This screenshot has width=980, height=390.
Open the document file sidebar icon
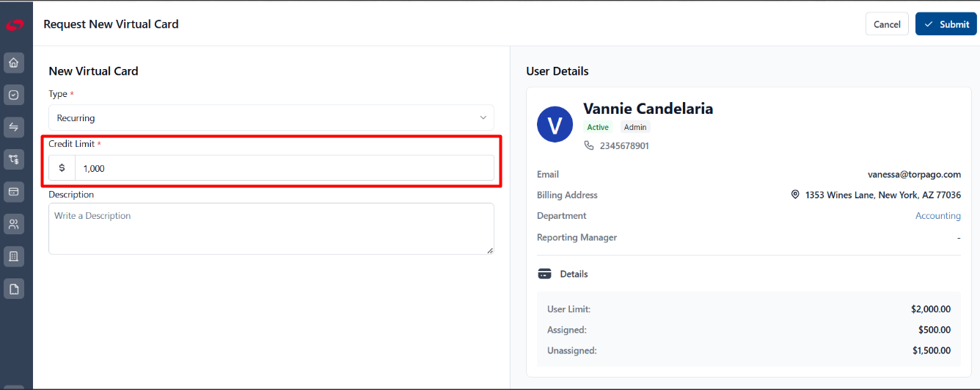coord(13,289)
